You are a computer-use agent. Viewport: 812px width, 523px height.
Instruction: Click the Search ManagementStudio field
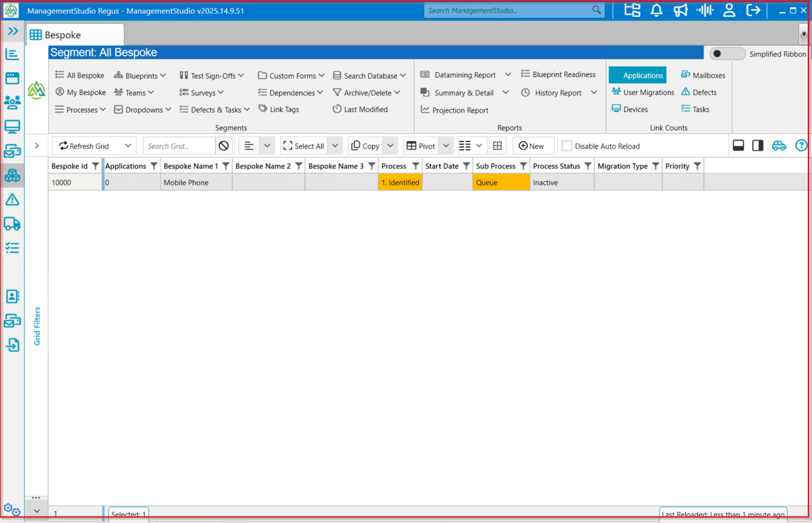(508, 10)
